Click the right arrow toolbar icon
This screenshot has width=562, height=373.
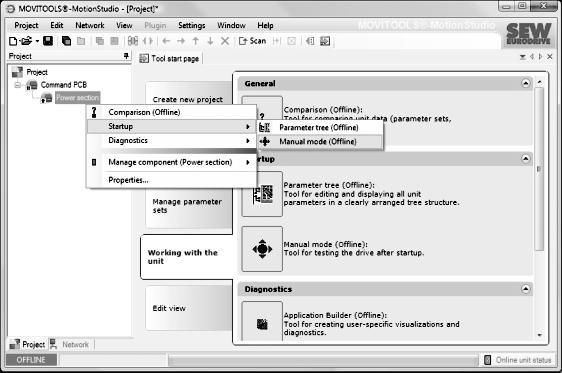[181, 41]
